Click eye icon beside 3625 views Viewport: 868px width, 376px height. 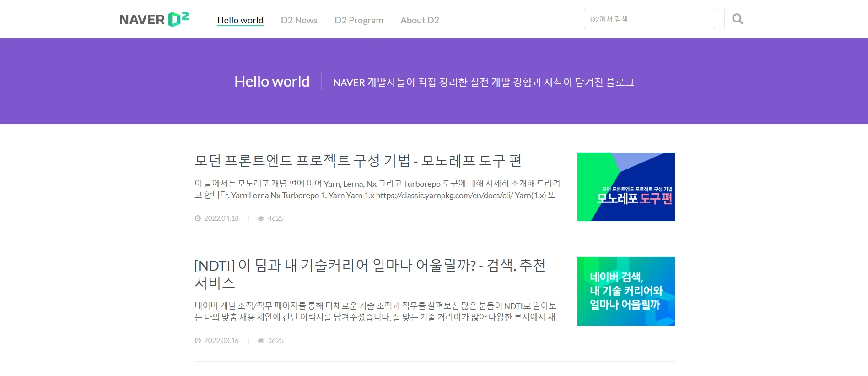(261, 341)
